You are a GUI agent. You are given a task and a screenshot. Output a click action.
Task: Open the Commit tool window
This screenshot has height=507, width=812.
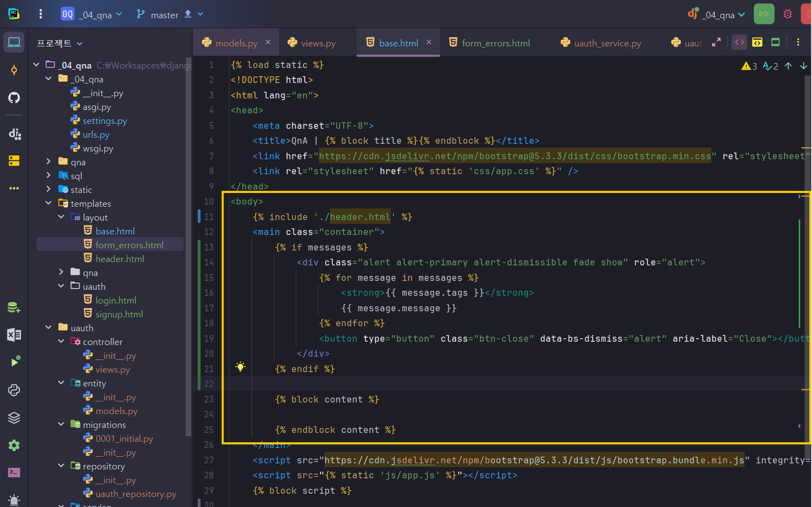click(x=14, y=70)
